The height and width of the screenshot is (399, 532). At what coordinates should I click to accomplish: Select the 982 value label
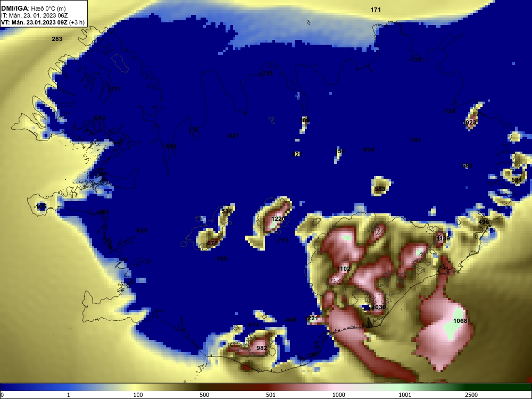(x=262, y=348)
